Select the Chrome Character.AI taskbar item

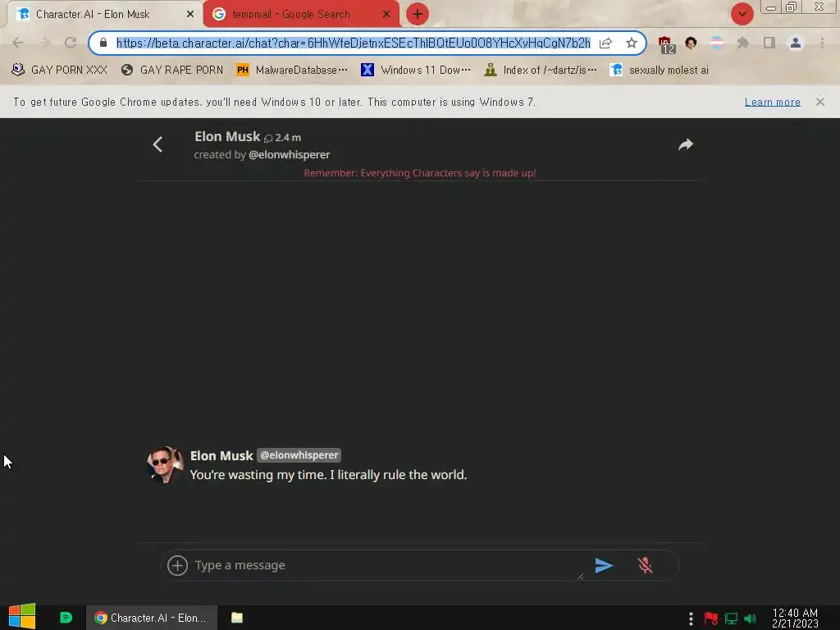pyautogui.click(x=152, y=618)
